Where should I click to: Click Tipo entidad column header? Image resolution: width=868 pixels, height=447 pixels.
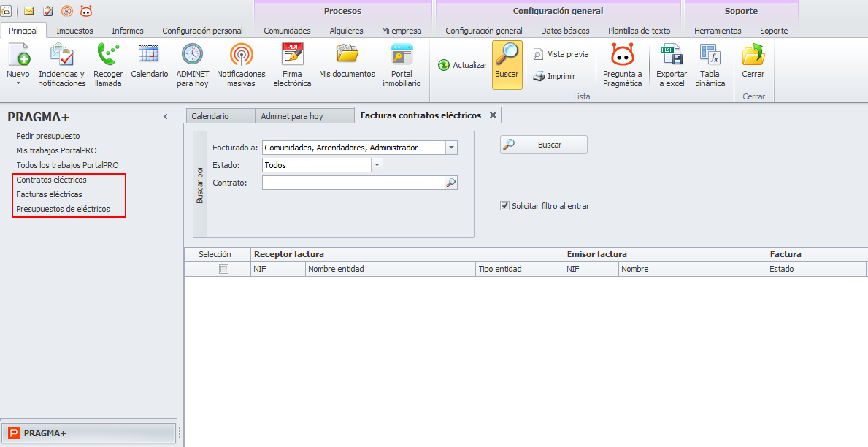519,270
